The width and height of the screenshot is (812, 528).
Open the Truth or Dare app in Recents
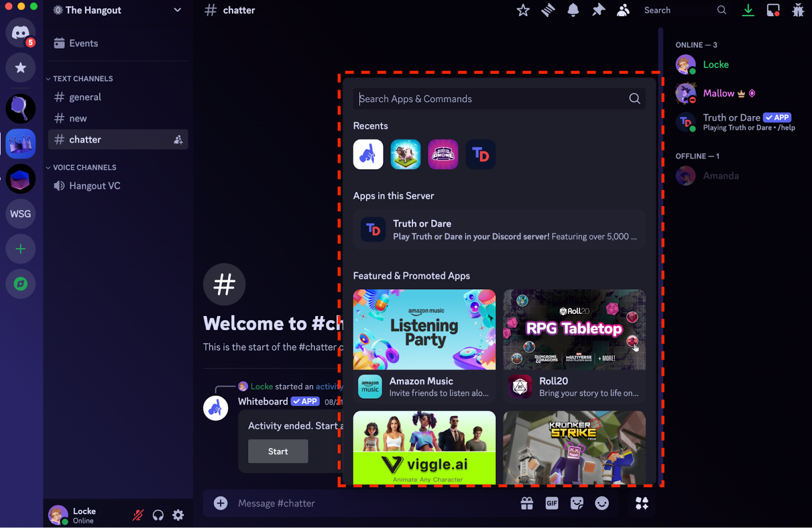(x=480, y=154)
